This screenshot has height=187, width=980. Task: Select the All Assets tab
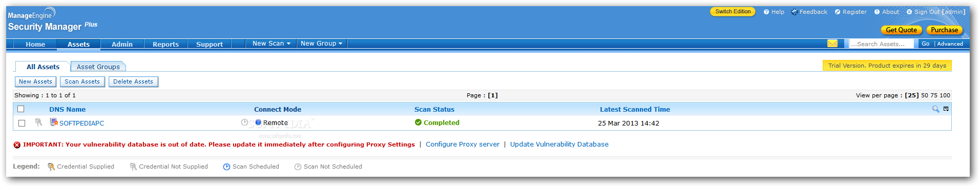coord(43,67)
